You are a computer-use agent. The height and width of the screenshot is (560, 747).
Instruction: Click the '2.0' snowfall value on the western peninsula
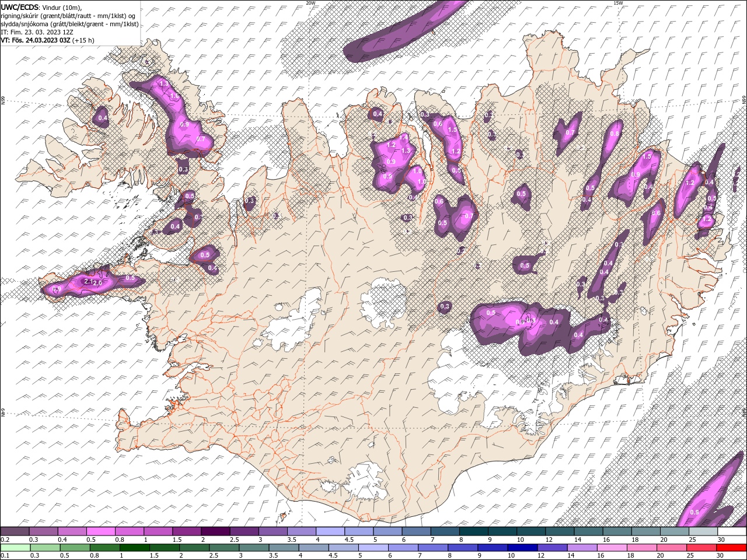tap(97, 283)
